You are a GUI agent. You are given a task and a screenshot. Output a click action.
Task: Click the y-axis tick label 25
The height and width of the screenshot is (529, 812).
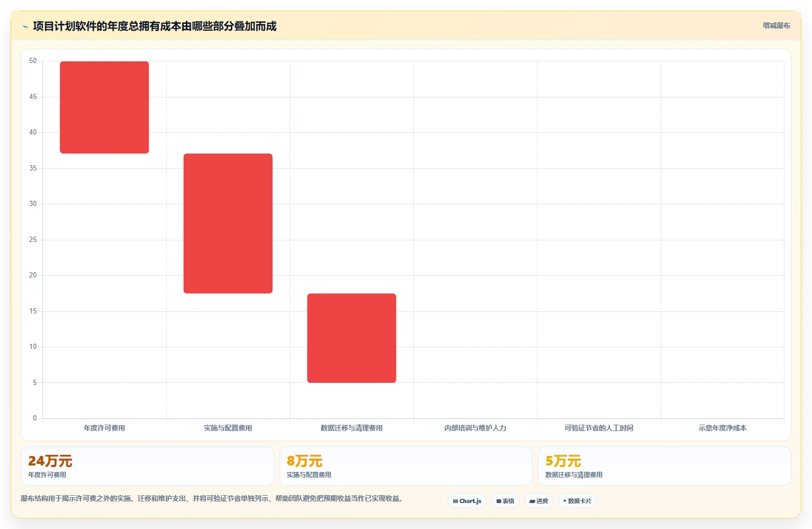click(33, 240)
